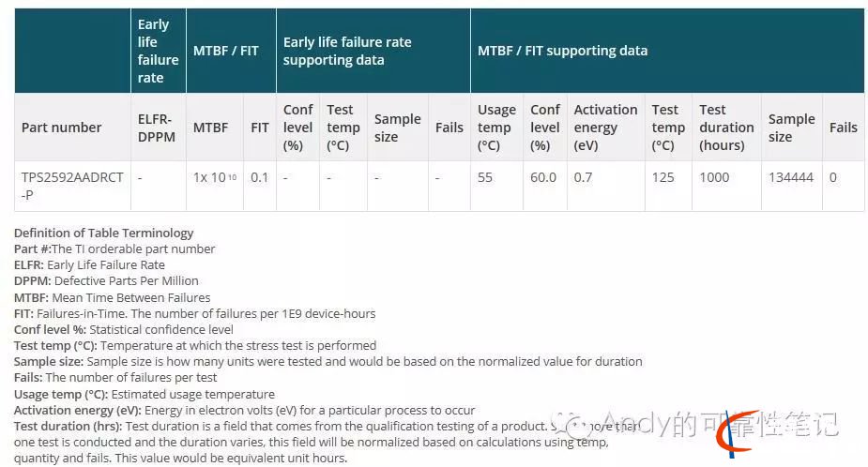Click the "MTBF / FIT" group header
Image resolution: width=868 pixels, height=467 pixels.
[x=225, y=51]
